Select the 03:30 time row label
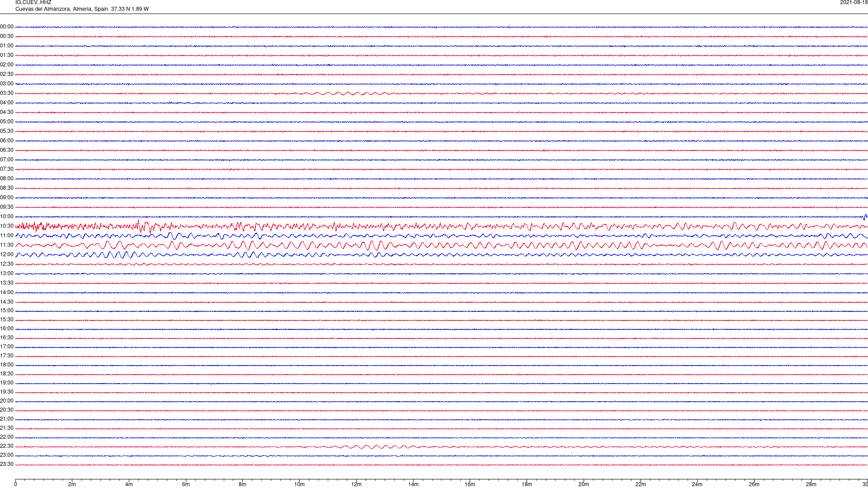Screen dimensions: 868x488 tap(7, 93)
